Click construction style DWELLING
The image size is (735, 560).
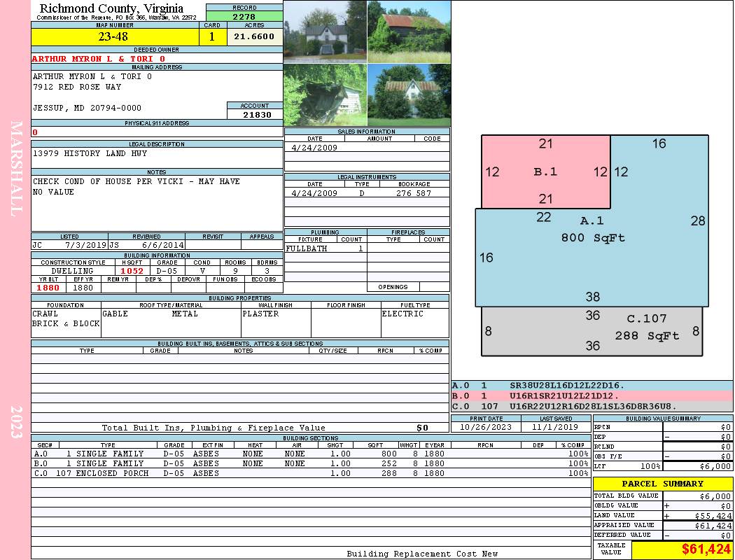tap(72, 271)
